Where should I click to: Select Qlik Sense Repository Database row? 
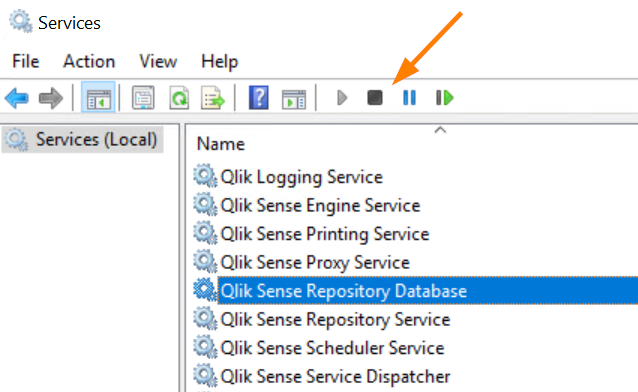[x=428, y=291]
